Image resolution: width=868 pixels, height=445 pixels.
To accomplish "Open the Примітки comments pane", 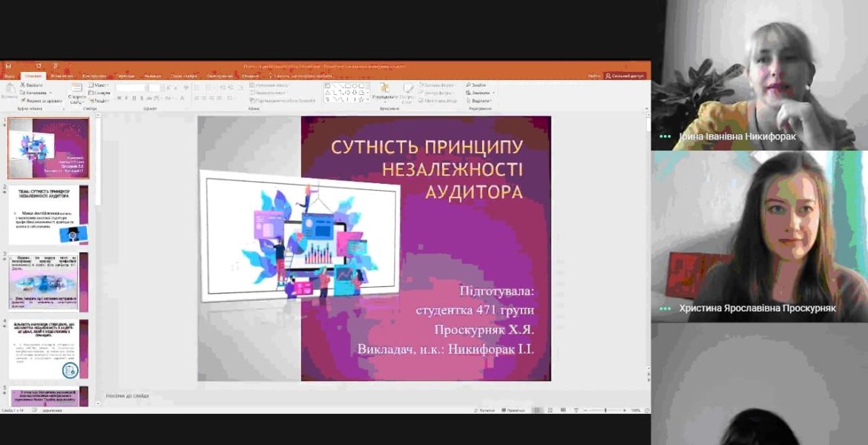I will [513, 410].
